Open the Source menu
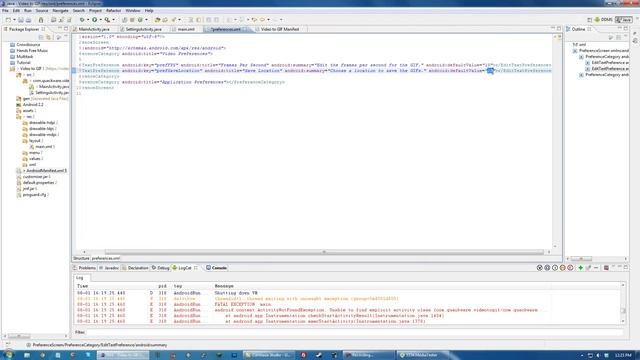This screenshot has width=640, height=360. 42,10
